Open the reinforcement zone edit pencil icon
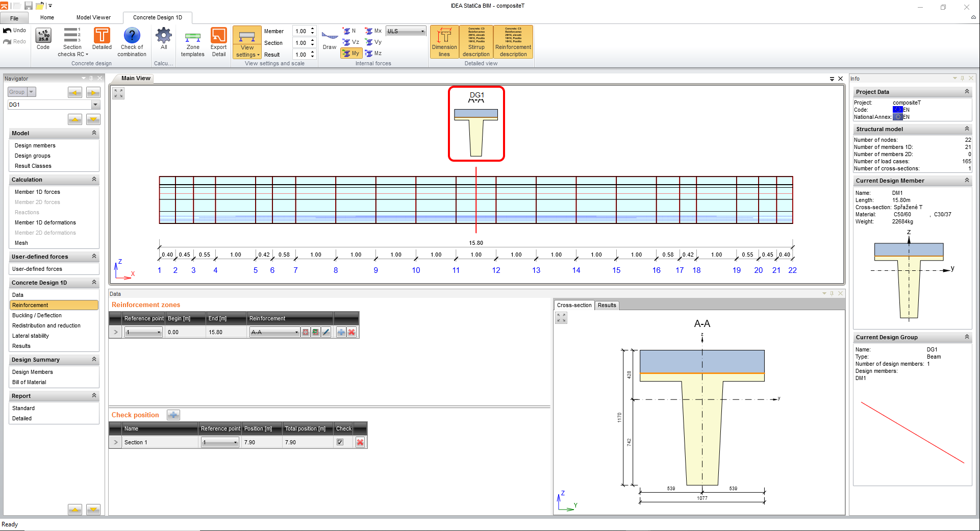Image resolution: width=980 pixels, height=531 pixels. (x=327, y=332)
